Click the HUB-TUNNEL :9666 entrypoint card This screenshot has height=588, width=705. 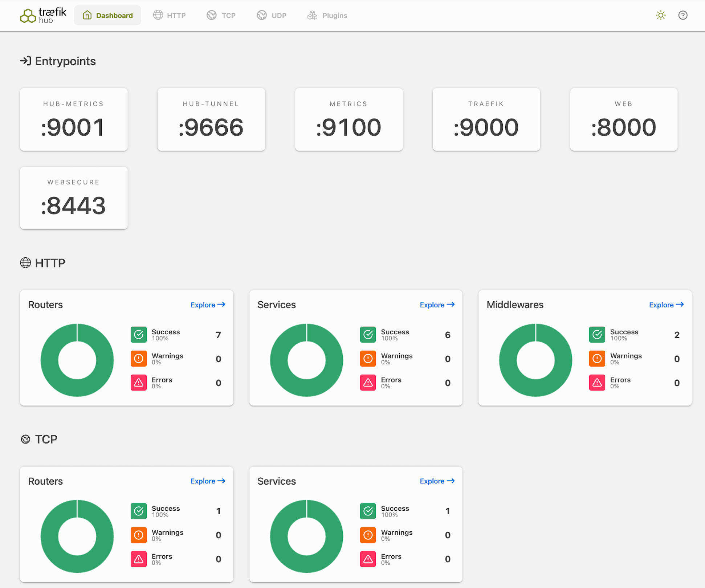click(x=211, y=119)
